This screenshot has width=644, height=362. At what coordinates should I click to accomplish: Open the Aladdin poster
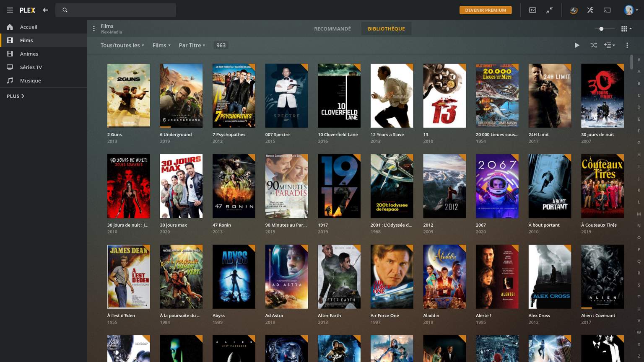[x=444, y=277]
